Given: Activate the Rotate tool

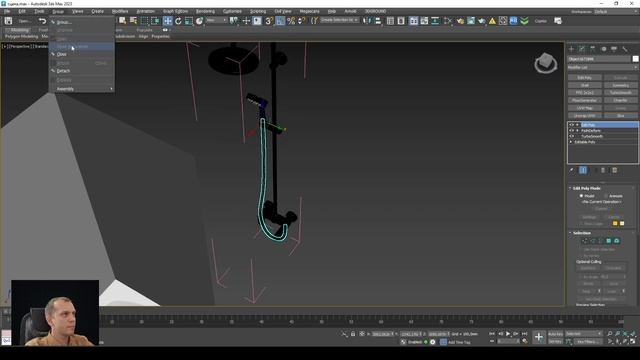Looking at the screenshot, I should pyautogui.click(x=178, y=21).
